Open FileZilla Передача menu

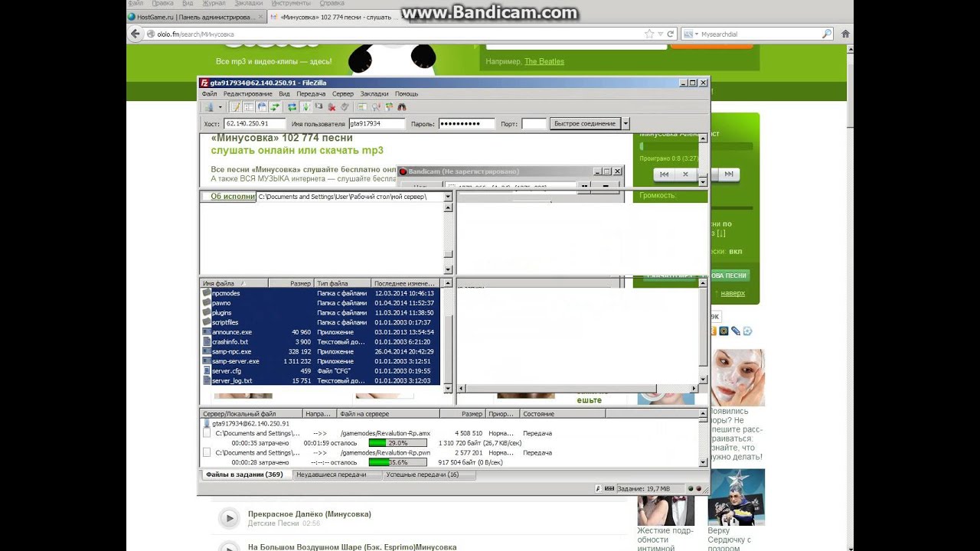[x=311, y=93]
